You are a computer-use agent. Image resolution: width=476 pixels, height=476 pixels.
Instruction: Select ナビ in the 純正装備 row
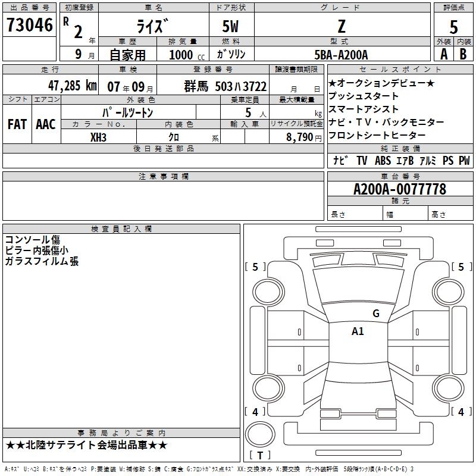click(x=340, y=161)
